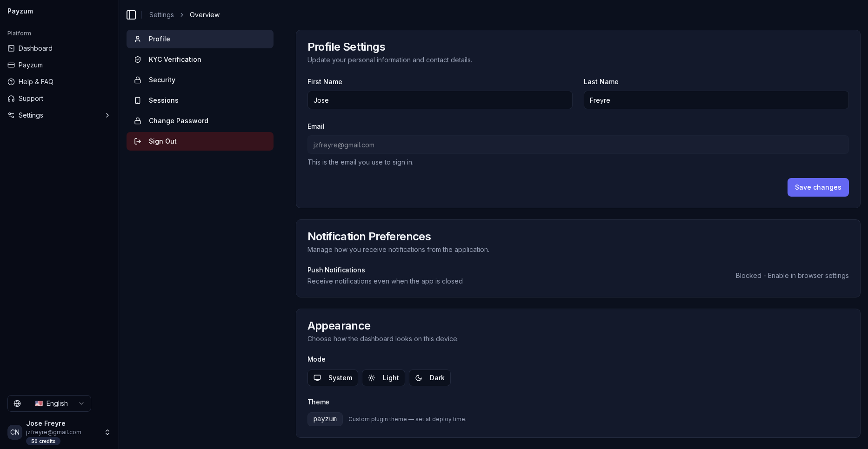The height and width of the screenshot is (449, 868).
Task: Open the Sessions section
Action: click(x=200, y=100)
